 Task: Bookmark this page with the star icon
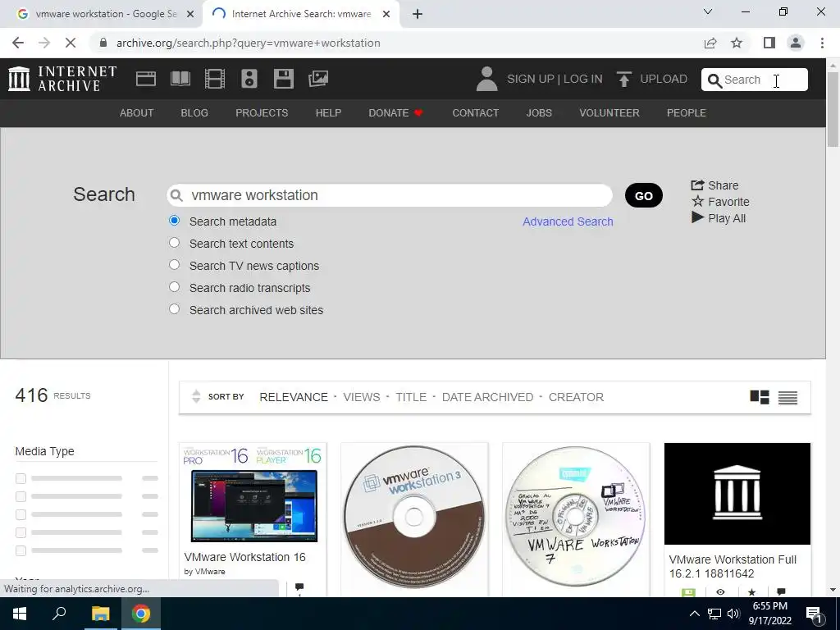(737, 43)
